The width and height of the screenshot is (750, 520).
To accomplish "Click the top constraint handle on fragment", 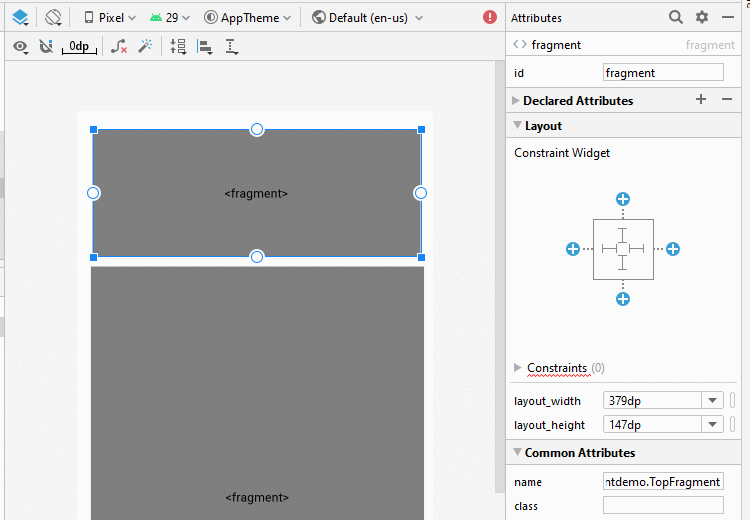I will (x=257, y=129).
